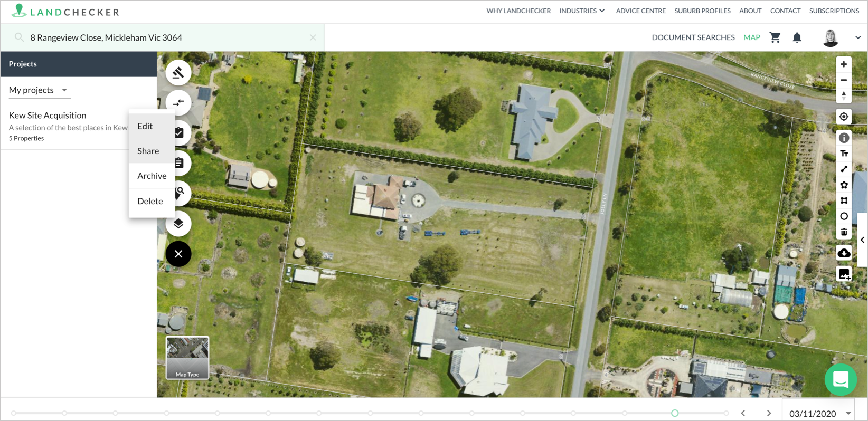Click the add image icon
The height and width of the screenshot is (421, 868).
click(x=844, y=274)
